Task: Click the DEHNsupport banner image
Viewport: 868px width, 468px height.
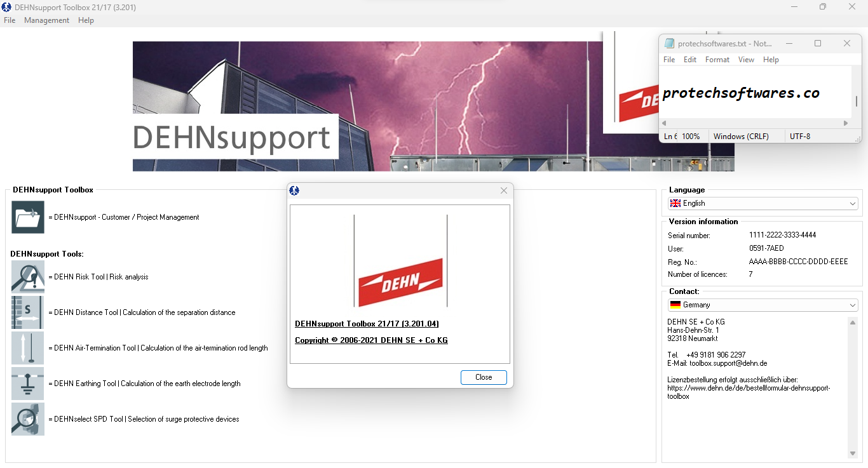Action: pos(433,106)
